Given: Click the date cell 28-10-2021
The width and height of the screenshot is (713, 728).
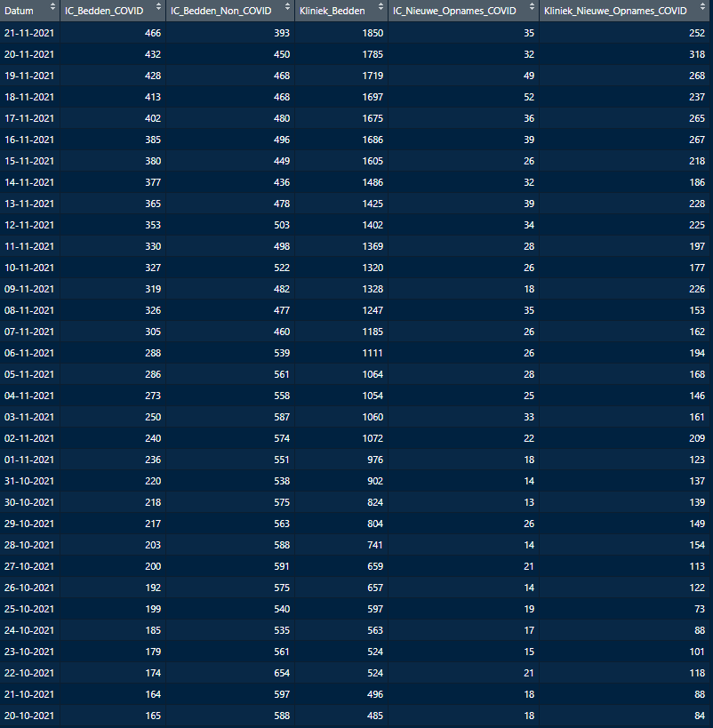Looking at the screenshot, I should pyautogui.click(x=29, y=546).
